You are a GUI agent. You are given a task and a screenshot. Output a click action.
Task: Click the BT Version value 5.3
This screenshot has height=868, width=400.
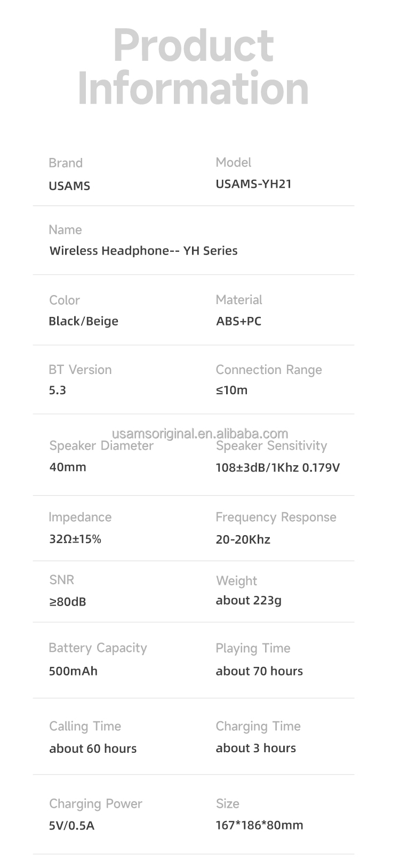coord(58,390)
